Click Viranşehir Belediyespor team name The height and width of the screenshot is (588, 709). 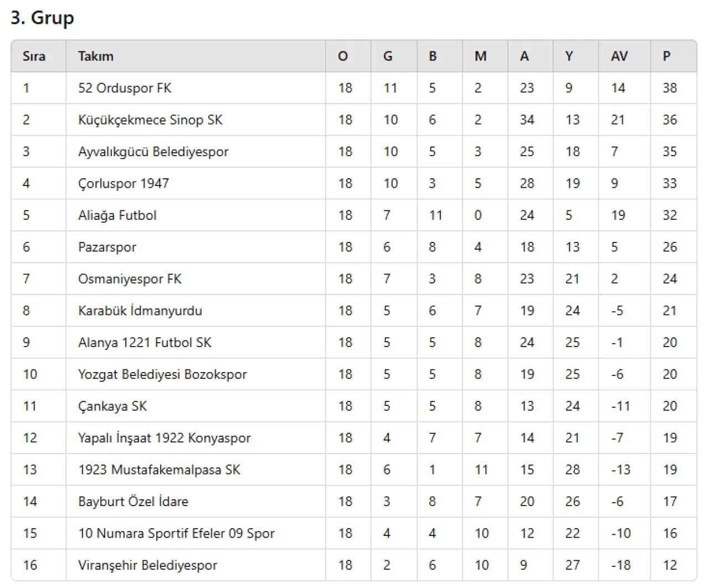147,566
